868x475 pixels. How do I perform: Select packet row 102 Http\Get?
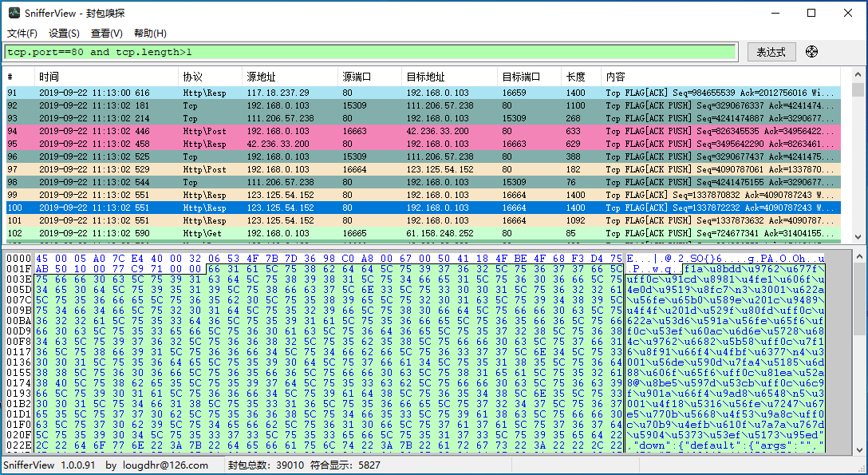coord(424,233)
